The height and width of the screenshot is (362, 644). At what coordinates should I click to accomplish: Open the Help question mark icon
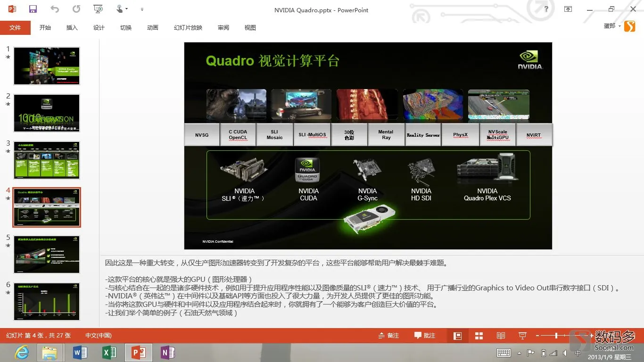546,9
